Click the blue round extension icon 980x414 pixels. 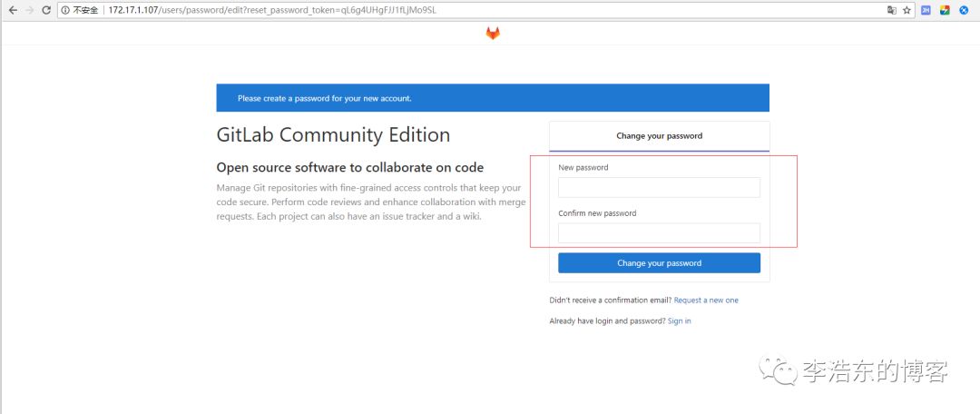click(964, 11)
